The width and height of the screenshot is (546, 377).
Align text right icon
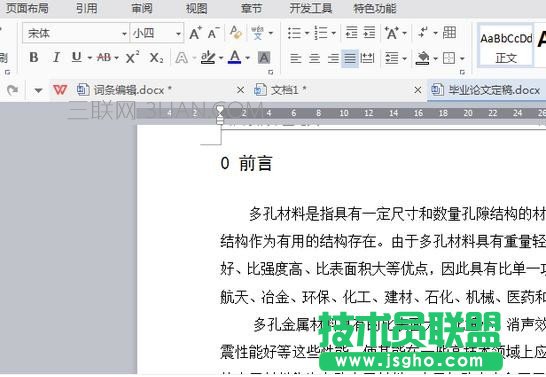[x=333, y=58]
